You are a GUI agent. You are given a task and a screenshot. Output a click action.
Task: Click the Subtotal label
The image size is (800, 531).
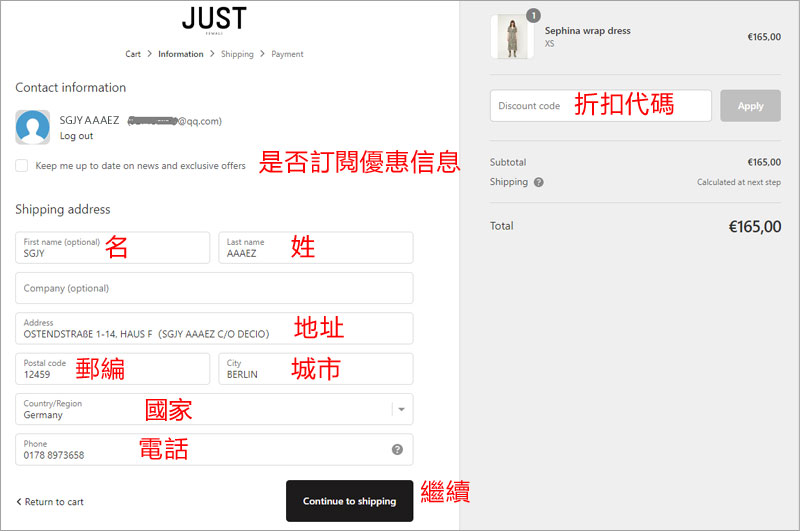(x=508, y=162)
